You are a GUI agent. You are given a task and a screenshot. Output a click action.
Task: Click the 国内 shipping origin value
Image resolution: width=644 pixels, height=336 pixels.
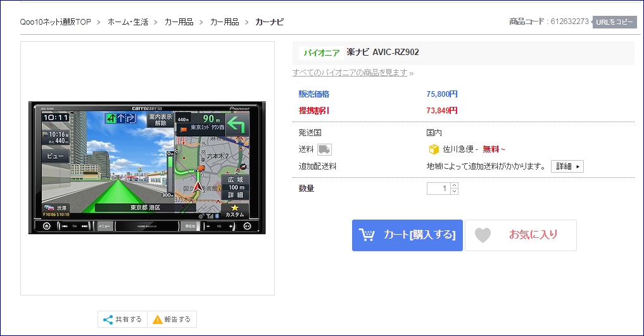click(434, 132)
